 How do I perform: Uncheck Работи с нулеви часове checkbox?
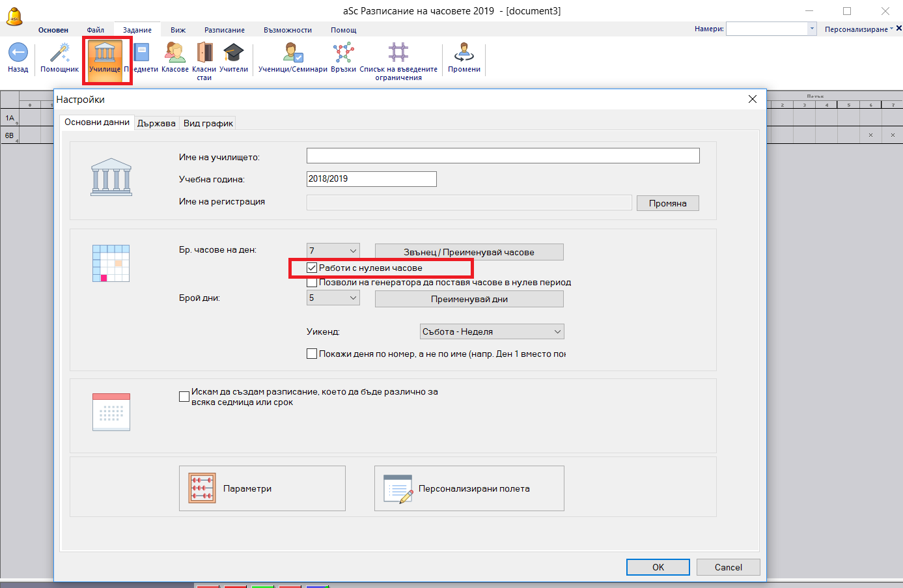tap(313, 268)
